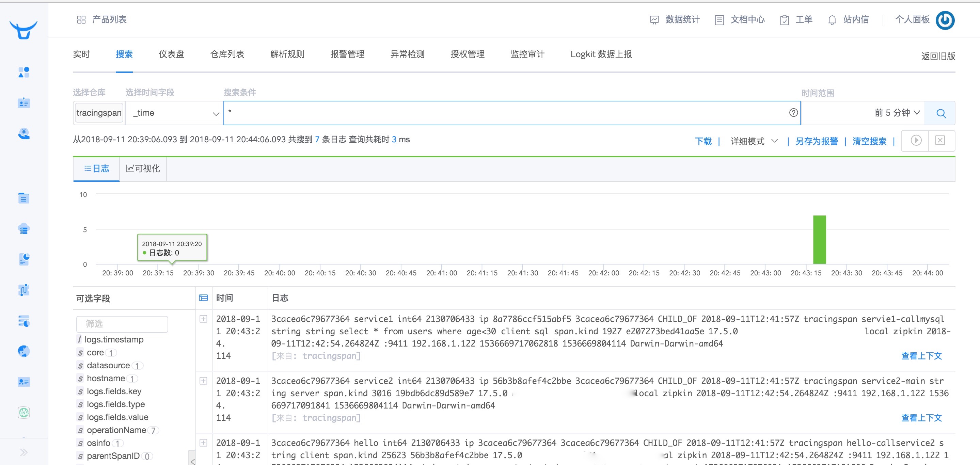Screen dimensions: 980x465
Task: Click 返回旧版 link
Action: [938, 56]
